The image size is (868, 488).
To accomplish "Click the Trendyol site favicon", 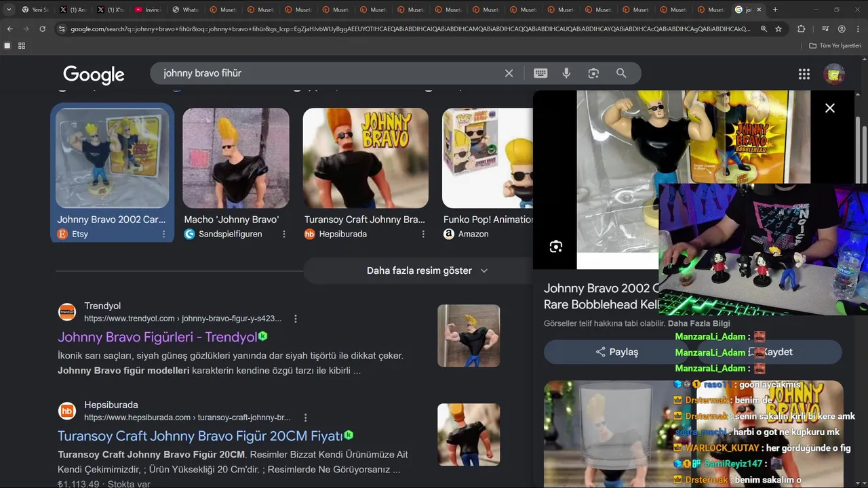I will (67, 312).
